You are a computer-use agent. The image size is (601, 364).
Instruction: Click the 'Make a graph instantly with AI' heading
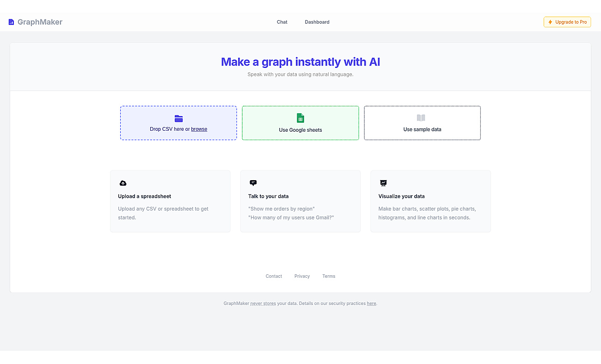click(300, 62)
